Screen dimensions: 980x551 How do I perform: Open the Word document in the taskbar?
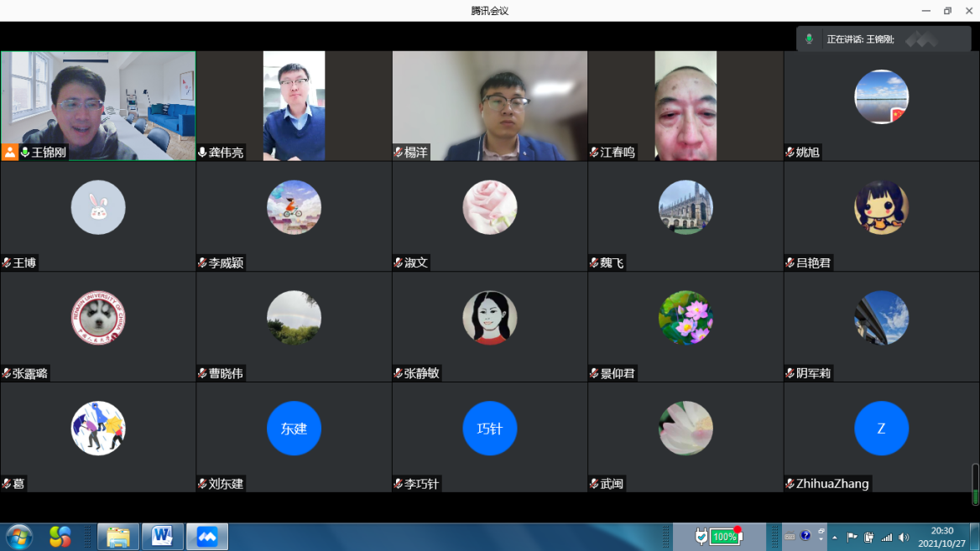(x=163, y=536)
